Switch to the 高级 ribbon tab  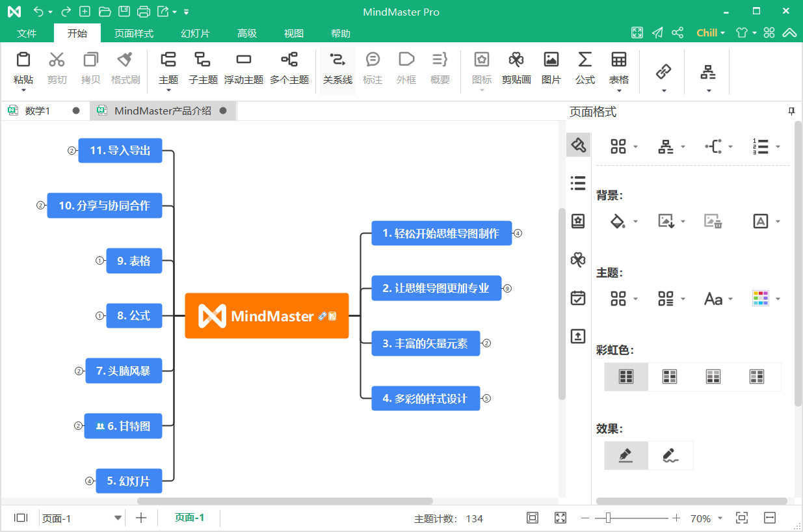247,33
